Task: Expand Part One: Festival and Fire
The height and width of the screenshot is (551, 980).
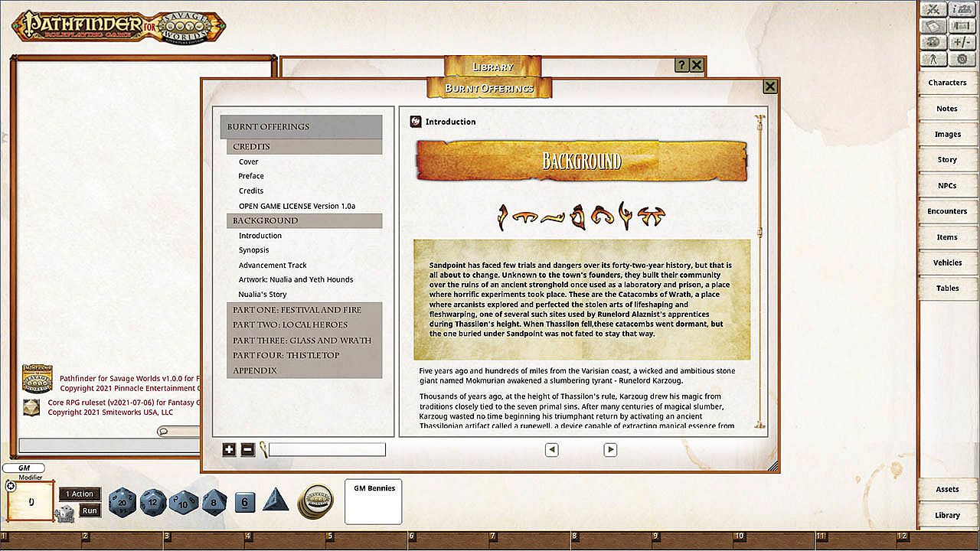Action: (305, 310)
